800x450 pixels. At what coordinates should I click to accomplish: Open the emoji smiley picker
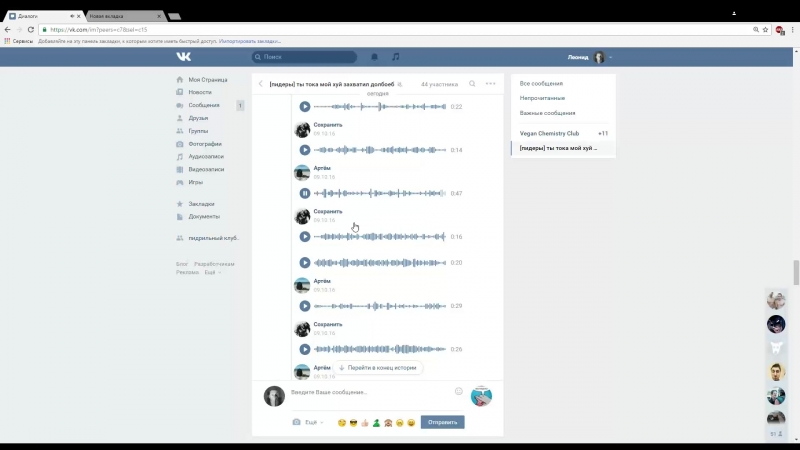click(x=459, y=391)
